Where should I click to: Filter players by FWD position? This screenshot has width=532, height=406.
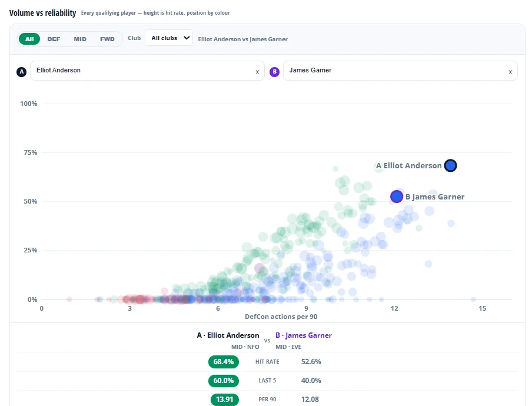(x=107, y=39)
